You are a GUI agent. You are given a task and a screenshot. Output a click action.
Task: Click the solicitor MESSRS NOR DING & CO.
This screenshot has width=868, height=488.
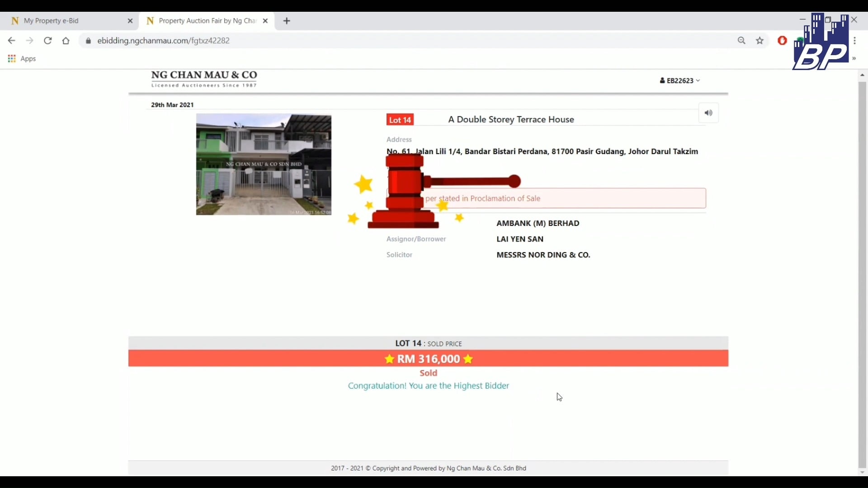click(543, 255)
